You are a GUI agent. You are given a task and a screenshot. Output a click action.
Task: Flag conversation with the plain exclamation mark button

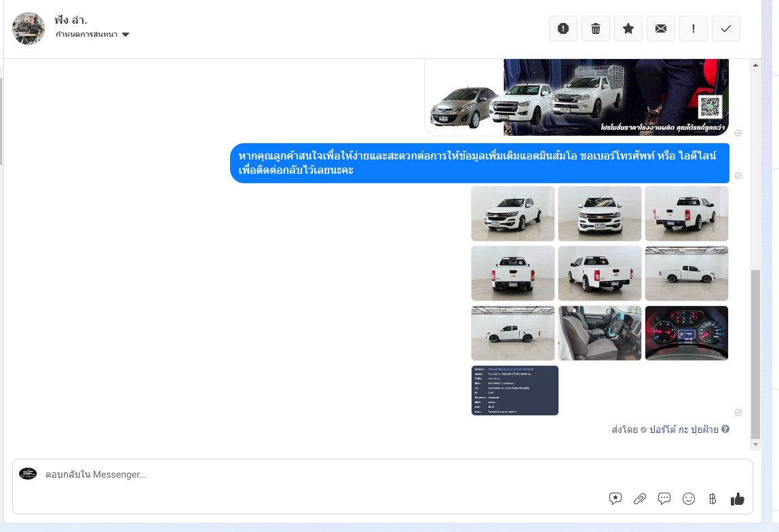pyautogui.click(x=693, y=28)
